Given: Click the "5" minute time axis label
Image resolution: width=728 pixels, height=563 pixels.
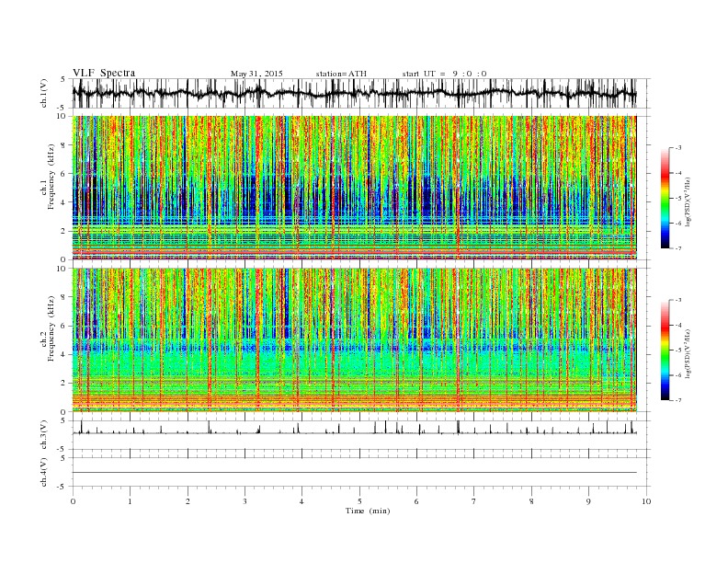Looking at the screenshot, I should (359, 501).
